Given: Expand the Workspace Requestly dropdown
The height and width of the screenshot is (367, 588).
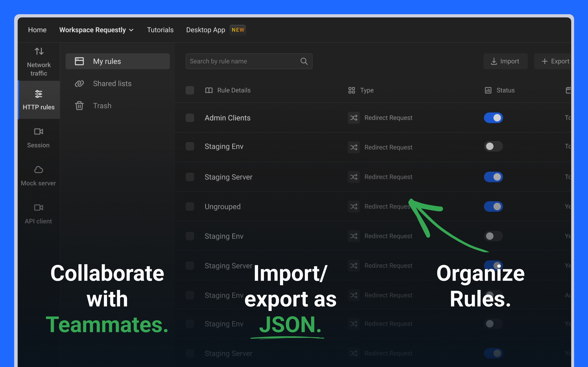Looking at the screenshot, I should pyautogui.click(x=96, y=30).
